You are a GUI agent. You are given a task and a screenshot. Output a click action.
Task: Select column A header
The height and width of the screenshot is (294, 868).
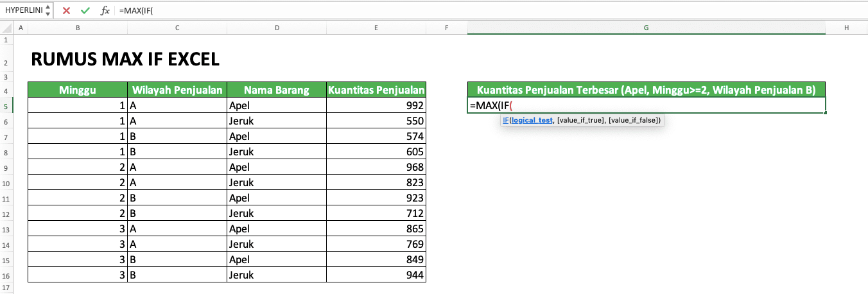coord(21,28)
